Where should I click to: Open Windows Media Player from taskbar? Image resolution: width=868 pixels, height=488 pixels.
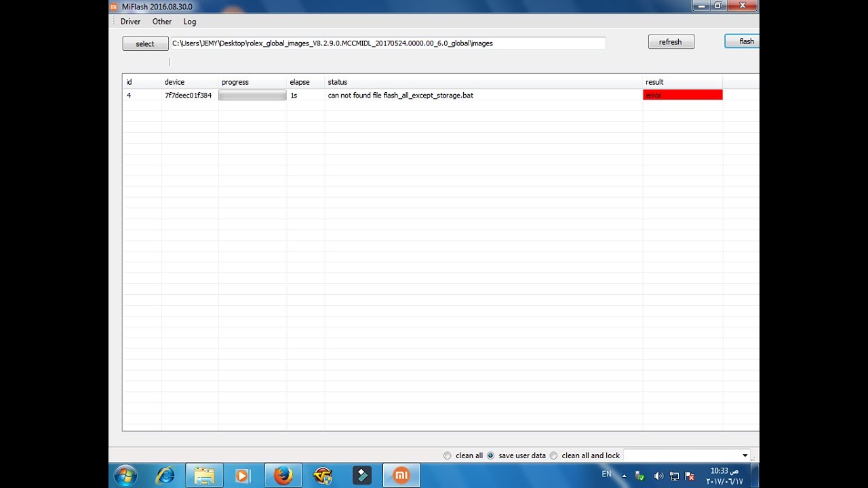[243, 476]
